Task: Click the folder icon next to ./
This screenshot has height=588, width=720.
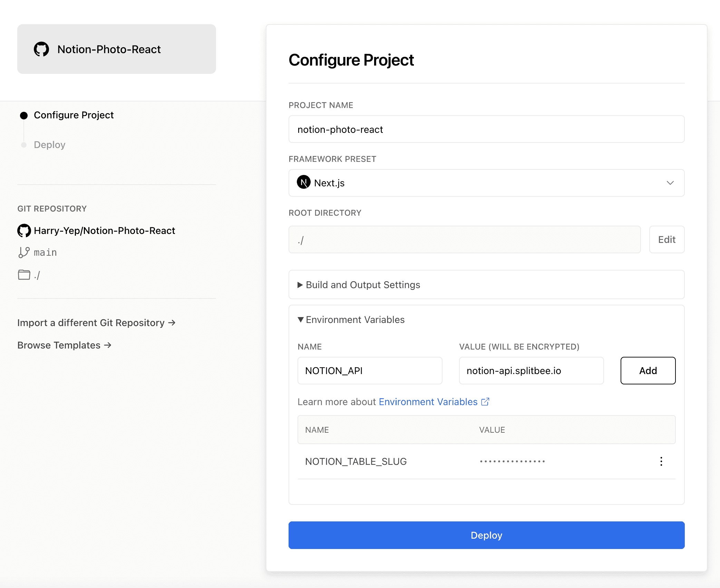Action: (x=24, y=275)
